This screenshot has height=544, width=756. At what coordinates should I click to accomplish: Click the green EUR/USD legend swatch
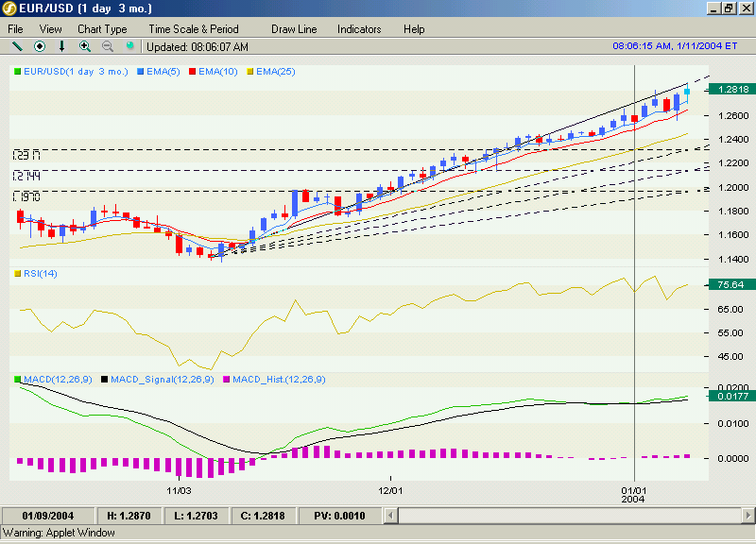(17, 72)
